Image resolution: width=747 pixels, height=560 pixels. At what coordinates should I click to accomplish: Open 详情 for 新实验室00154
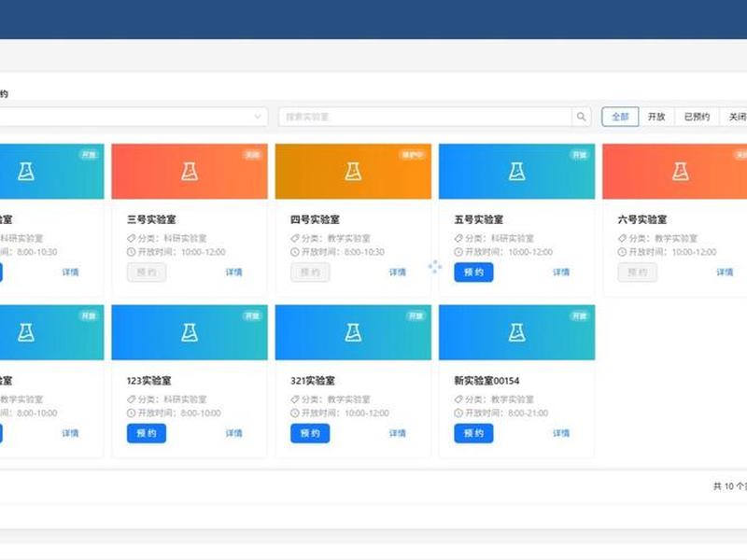(561, 433)
